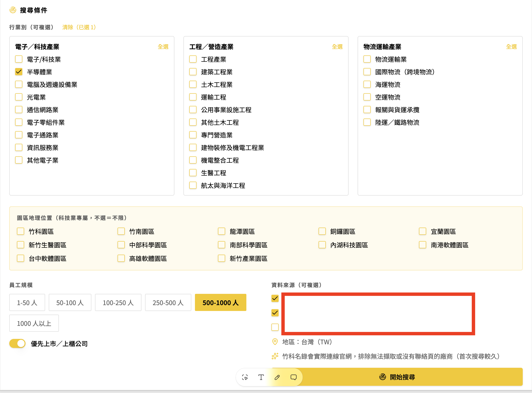Tick the 其他電子業 checkbox

19,160
